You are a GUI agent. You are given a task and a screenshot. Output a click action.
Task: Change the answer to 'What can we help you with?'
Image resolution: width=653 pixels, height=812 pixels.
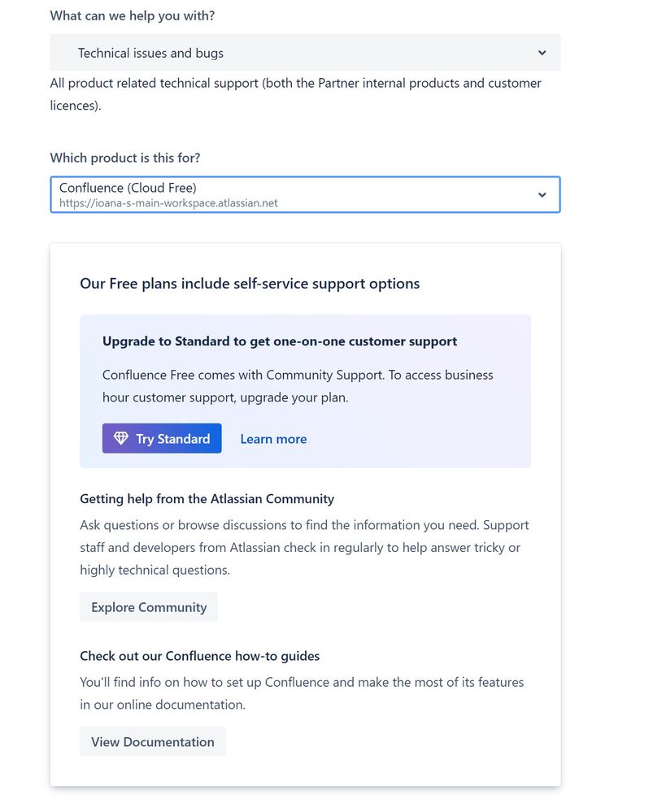pyautogui.click(x=305, y=52)
